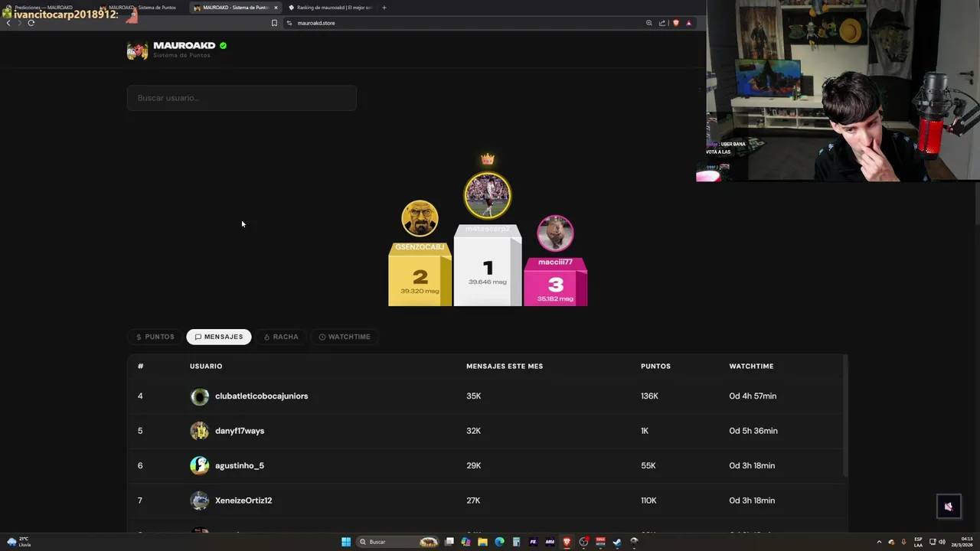Click danyf17ways avatar

[200, 431]
